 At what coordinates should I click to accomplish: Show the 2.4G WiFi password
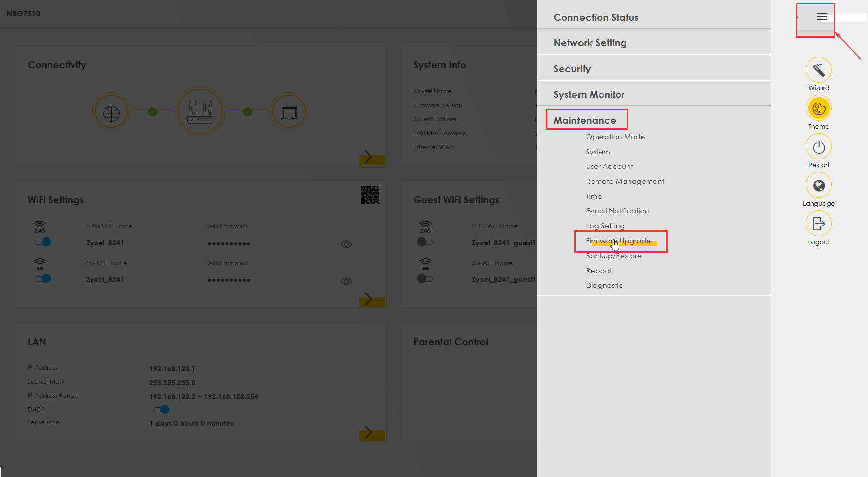click(346, 244)
